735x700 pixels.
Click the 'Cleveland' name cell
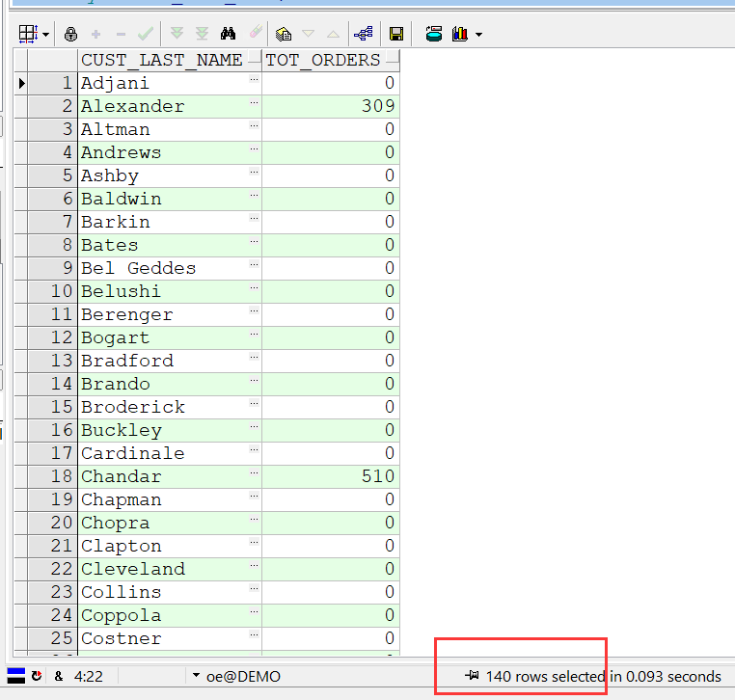(170, 569)
